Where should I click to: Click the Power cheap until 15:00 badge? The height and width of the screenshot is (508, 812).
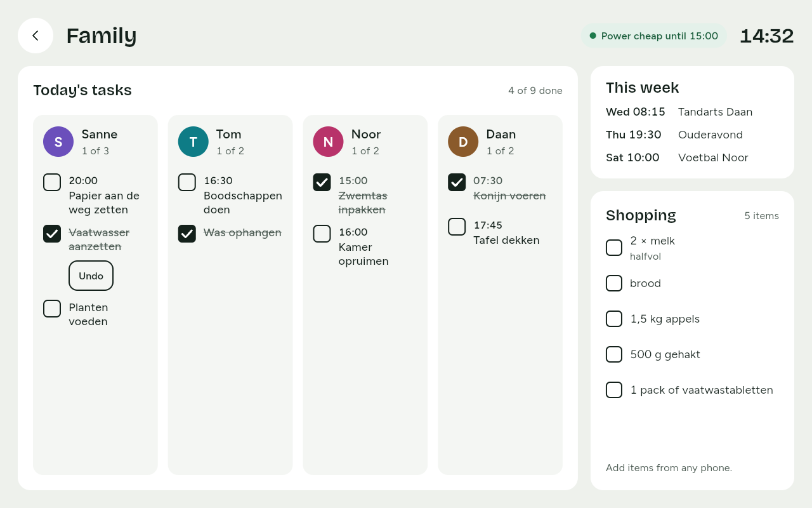pyautogui.click(x=654, y=36)
